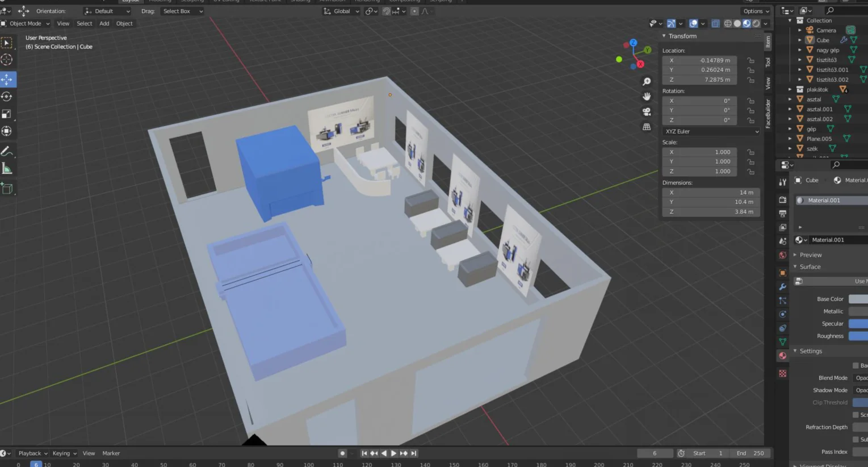Open the Select menu
The width and height of the screenshot is (868, 467).
(x=85, y=23)
